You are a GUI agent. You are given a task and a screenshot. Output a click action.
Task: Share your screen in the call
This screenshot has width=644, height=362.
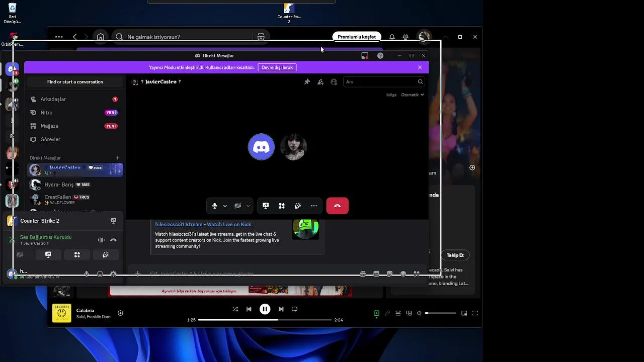pyautogui.click(x=266, y=206)
